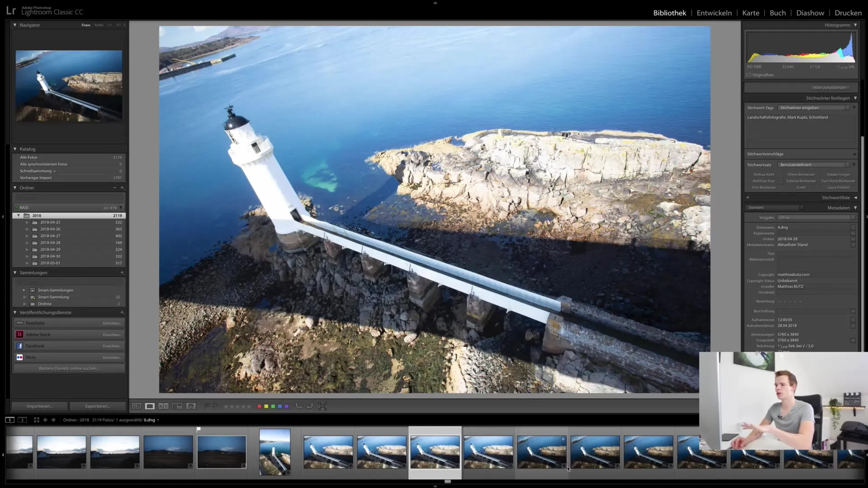This screenshot has width=868, height=488.
Task: Switch to Diashow module
Action: pyautogui.click(x=810, y=13)
